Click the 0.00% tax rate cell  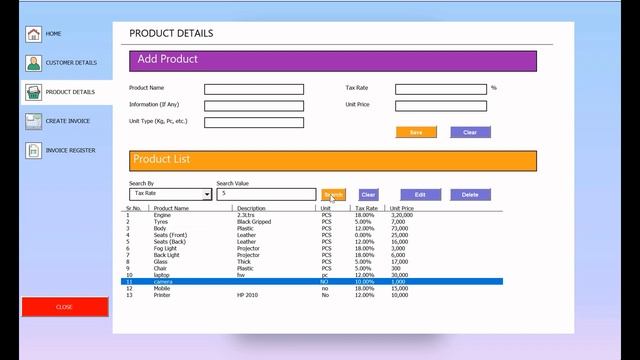pos(363,235)
